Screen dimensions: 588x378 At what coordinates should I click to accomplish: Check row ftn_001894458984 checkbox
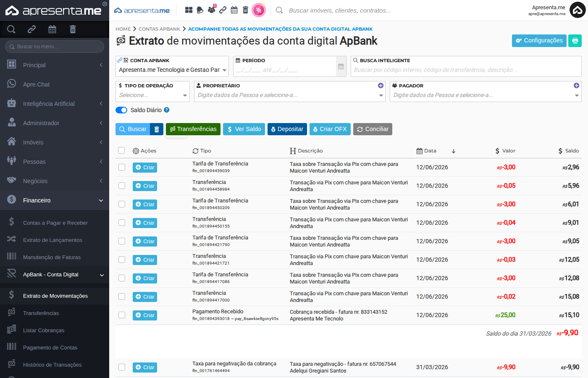[x=122, y=186]
